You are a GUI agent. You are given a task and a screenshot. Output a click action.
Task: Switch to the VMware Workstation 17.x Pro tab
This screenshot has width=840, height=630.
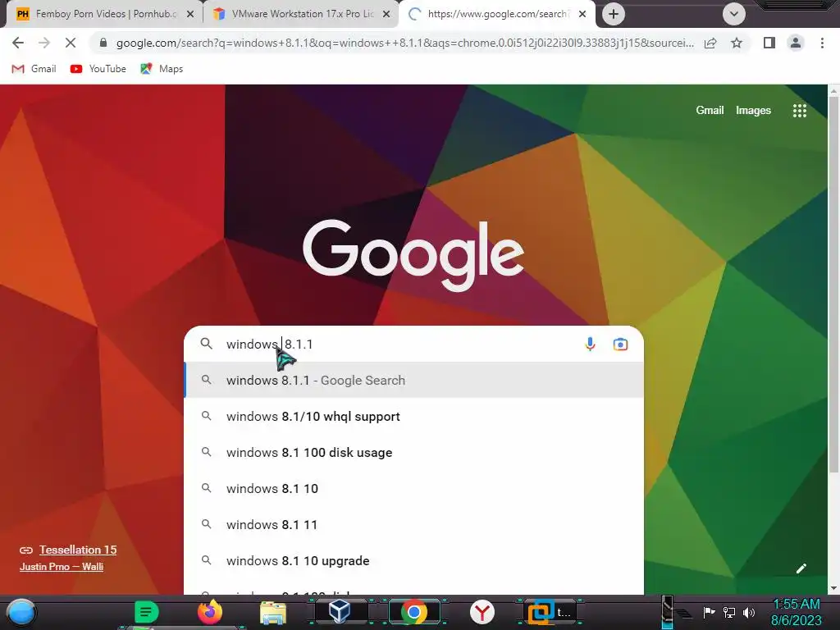302,14
